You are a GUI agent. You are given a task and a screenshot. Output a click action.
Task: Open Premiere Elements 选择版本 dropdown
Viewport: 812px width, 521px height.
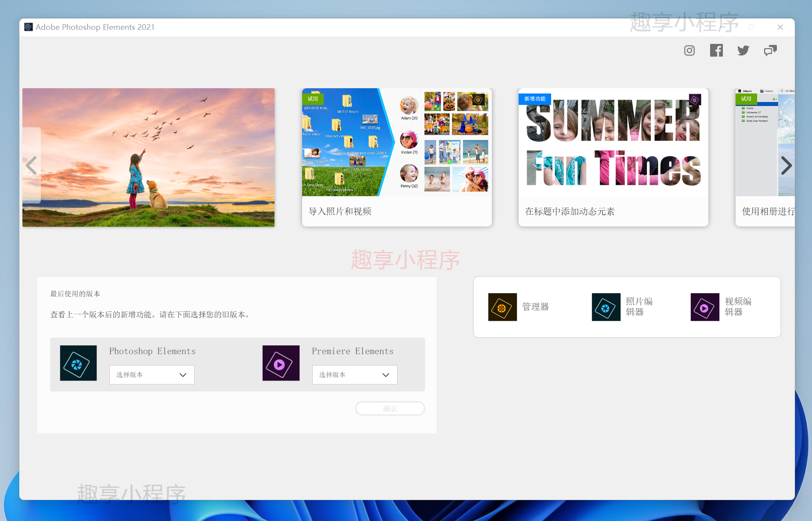[355, 375]
